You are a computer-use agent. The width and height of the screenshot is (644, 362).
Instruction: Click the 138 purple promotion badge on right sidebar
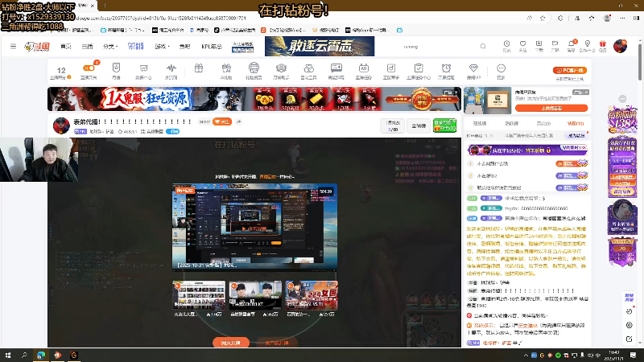pyautogui.click(x=622, y=119)
